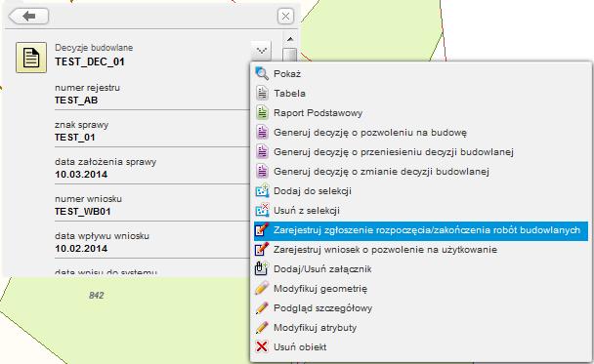Click the purple icon for przeniesieniu decyzji budowlanej

click(262, 151)
